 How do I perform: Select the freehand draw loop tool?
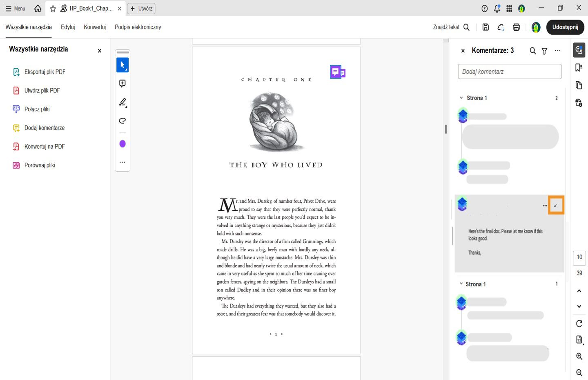122,121
